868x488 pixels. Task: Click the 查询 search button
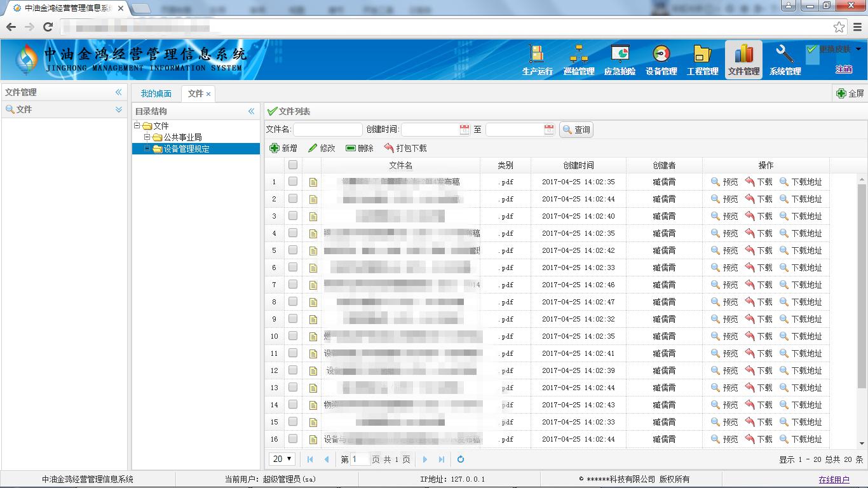tap(576, 130)
